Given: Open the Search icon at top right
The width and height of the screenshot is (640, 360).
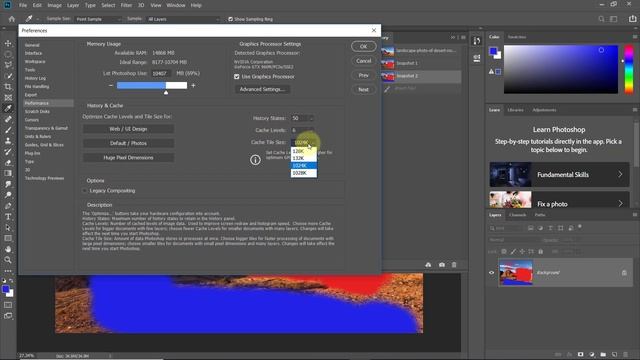Looking at the screenshot, I should (601, 19).
